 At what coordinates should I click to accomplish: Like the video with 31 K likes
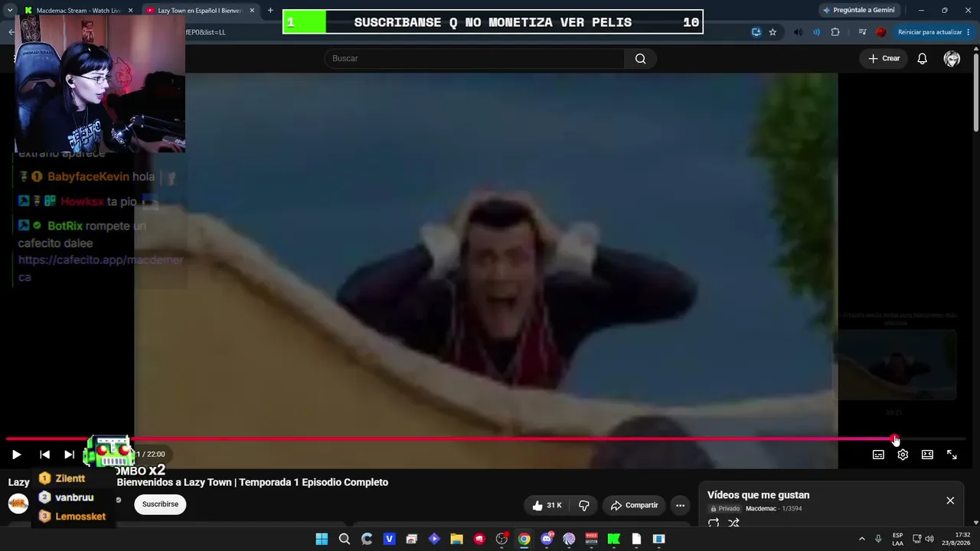[x=547, y=505]
